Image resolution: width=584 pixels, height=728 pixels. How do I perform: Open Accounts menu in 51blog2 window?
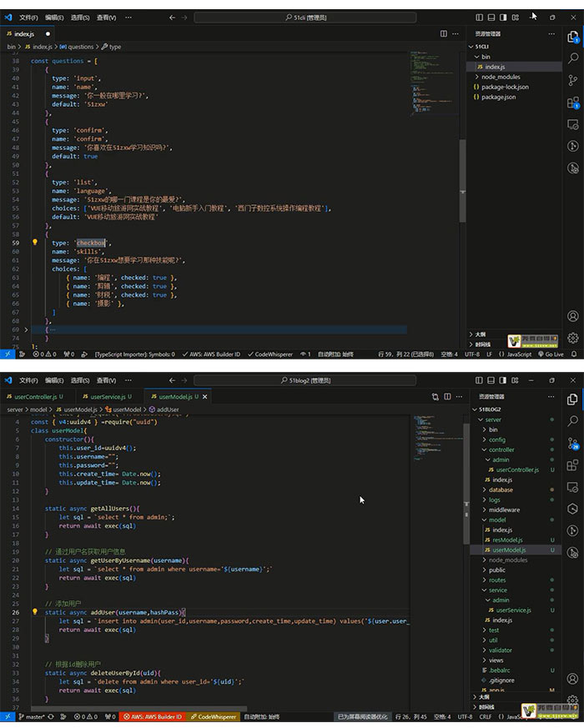click(573, 679)
